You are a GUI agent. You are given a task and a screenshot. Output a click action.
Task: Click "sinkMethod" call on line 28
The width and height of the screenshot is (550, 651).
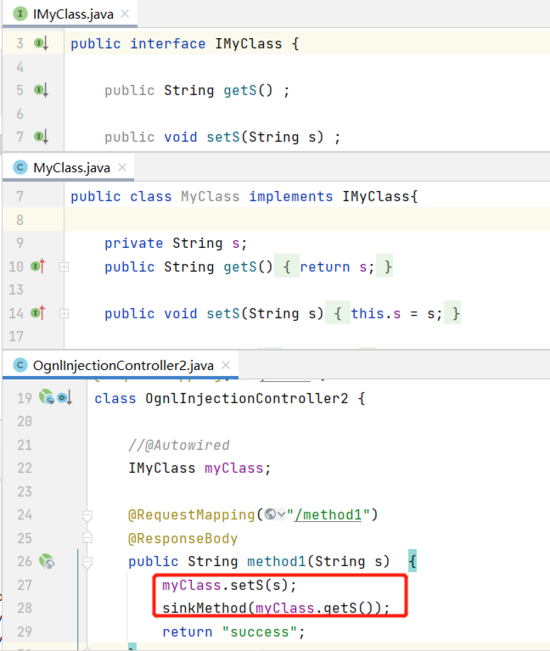pyautogui.click(x=204, y=608)
